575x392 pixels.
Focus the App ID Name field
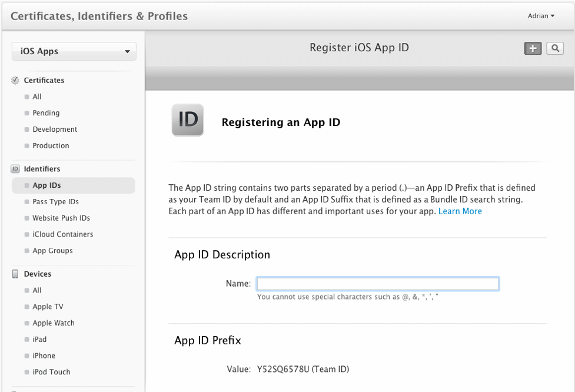(378, 284)
